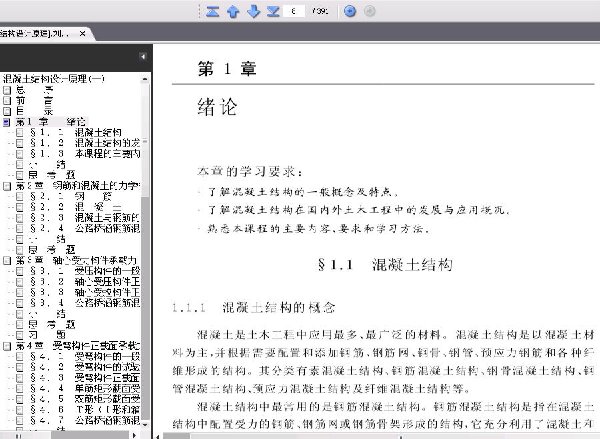
Task: Open the 总序 bookmark
Action: point(34,90)
